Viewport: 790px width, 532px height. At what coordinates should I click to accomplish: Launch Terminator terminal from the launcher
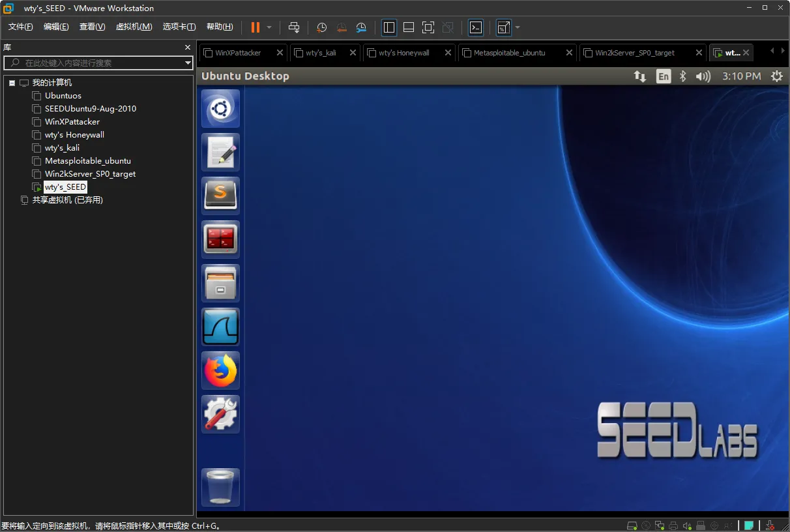(x=220, y=239)
